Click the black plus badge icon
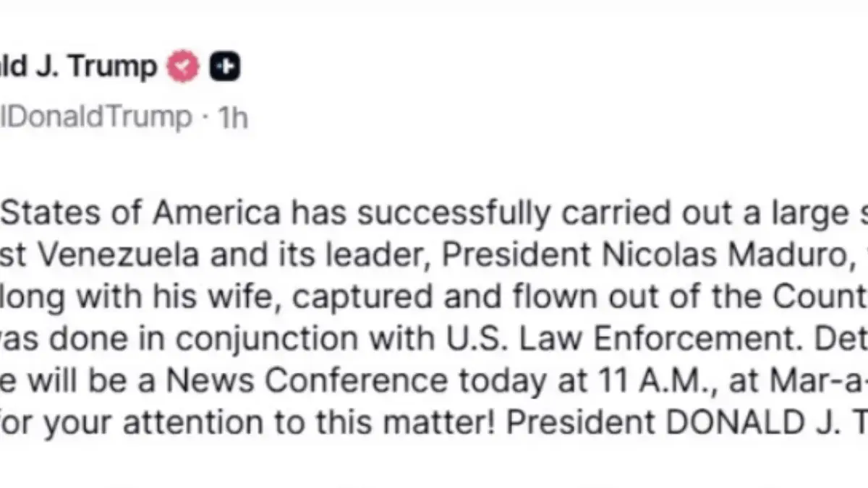This screenshot has height=488, width=868. 224,67
